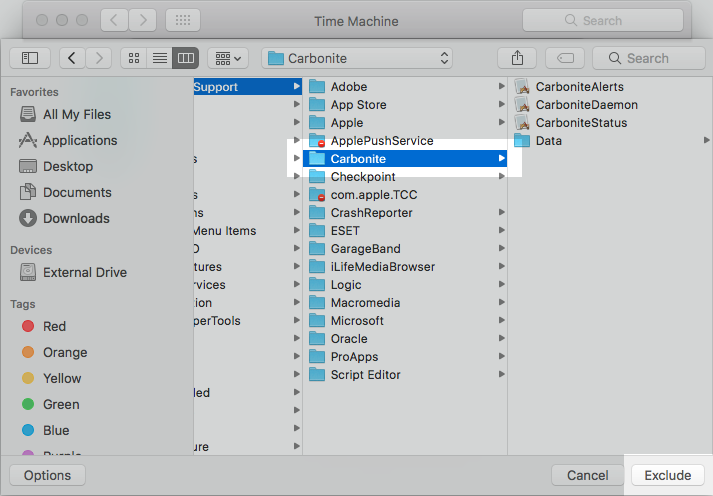713x496 pixels.
Task: Switch to list view
Action: (x=159, y=58)
